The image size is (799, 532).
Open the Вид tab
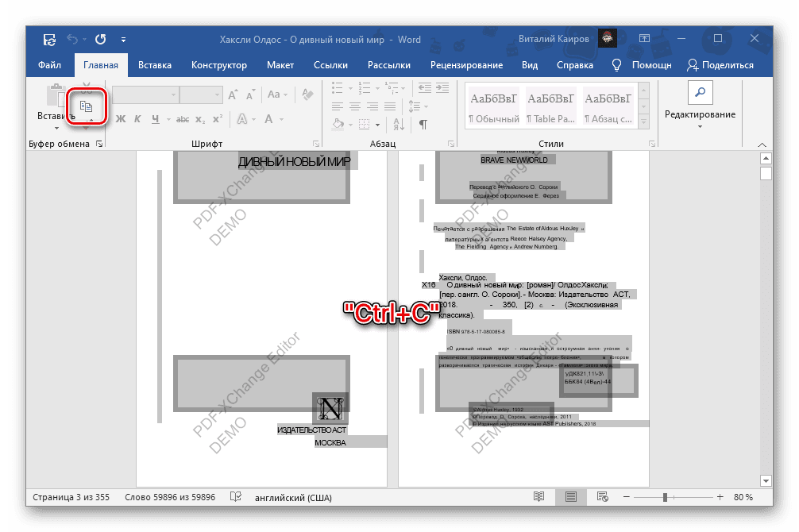(530, 65)
